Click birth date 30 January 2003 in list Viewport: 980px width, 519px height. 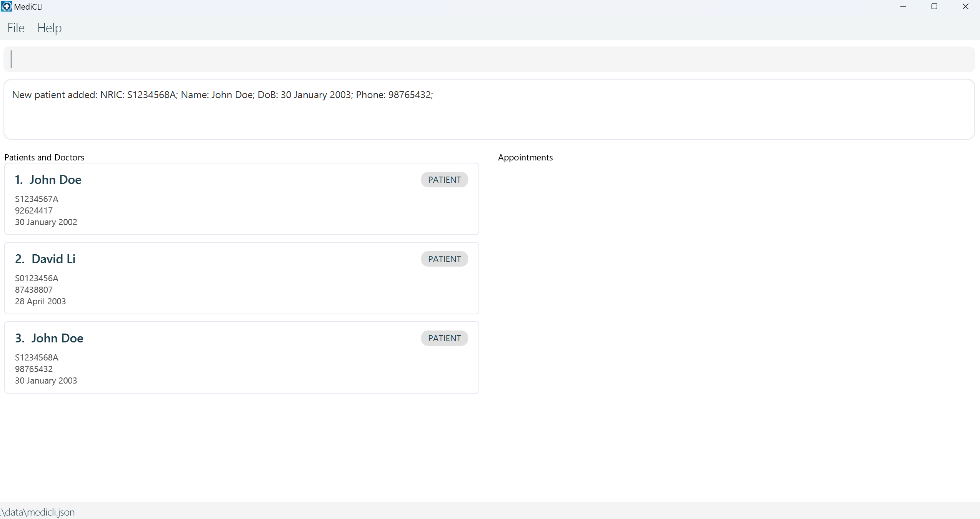(46, 380)
